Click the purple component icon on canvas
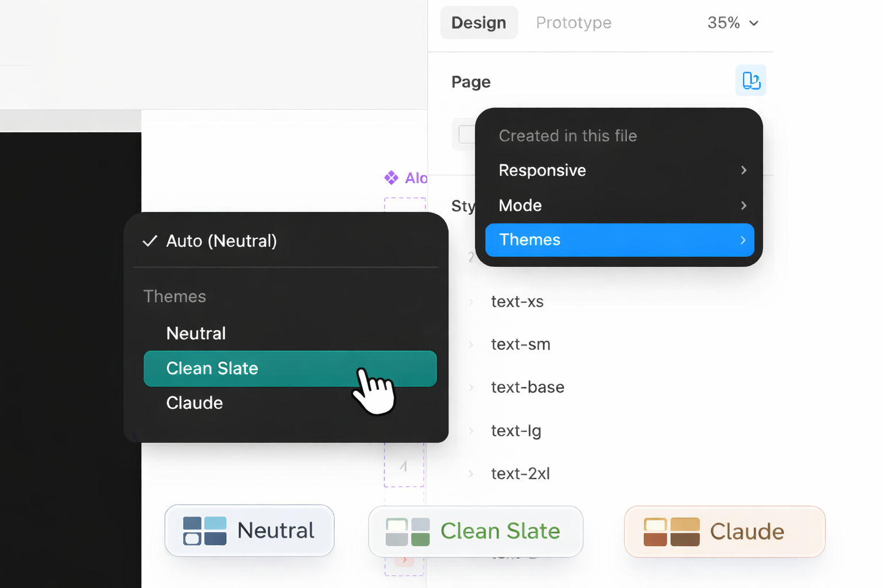Image resolution: width=882 pixels, height=588 pixels. click(391, 177)
